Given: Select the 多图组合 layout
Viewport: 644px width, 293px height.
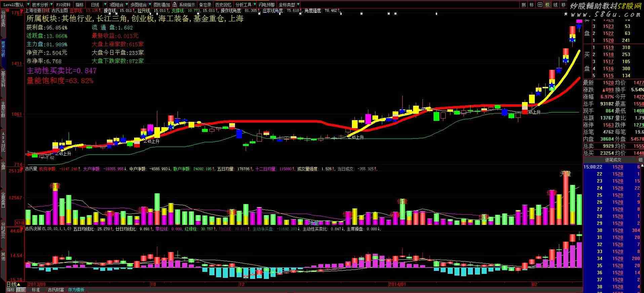Looking at the screenshot, I should pyautogui.click(x=138, y=5).
